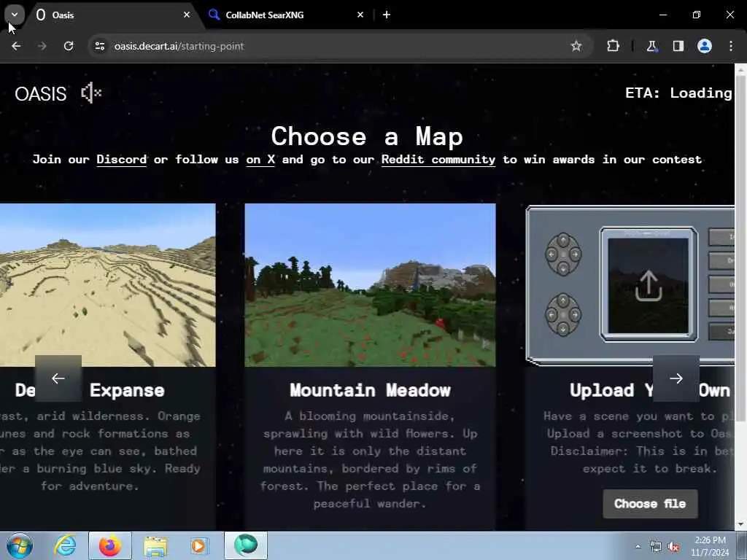Open the Discord link
The image size is (747, 560).
pos(122,160)
